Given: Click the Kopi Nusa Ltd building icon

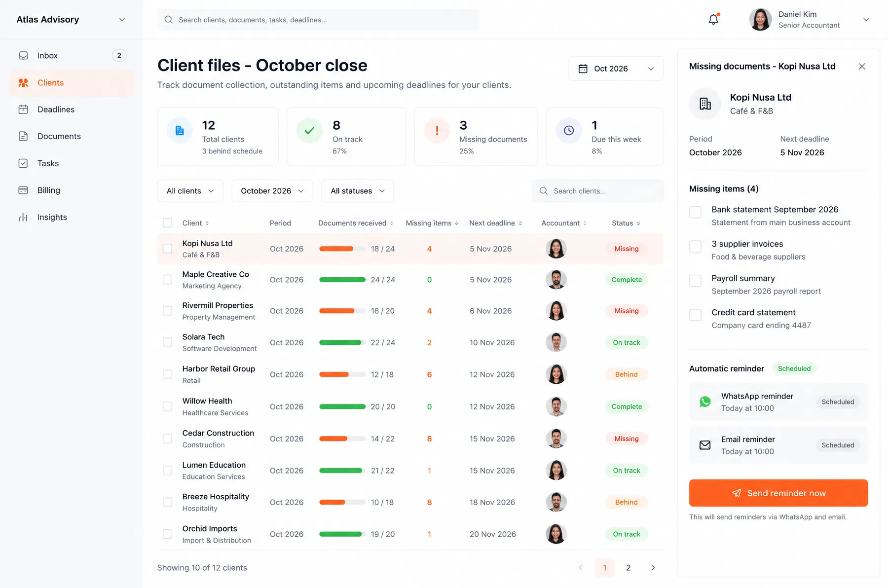Looking at the screenshot, I should click(705, 104).
